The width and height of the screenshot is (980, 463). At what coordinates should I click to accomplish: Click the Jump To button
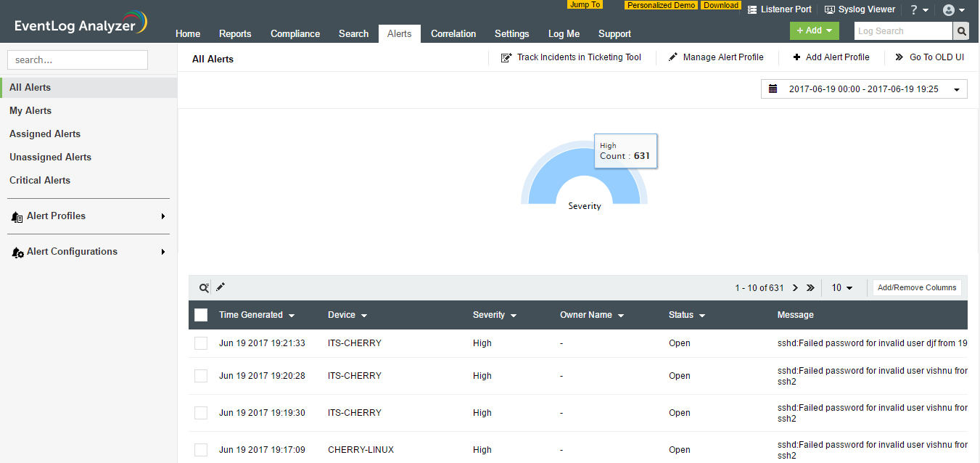[585, 4]
